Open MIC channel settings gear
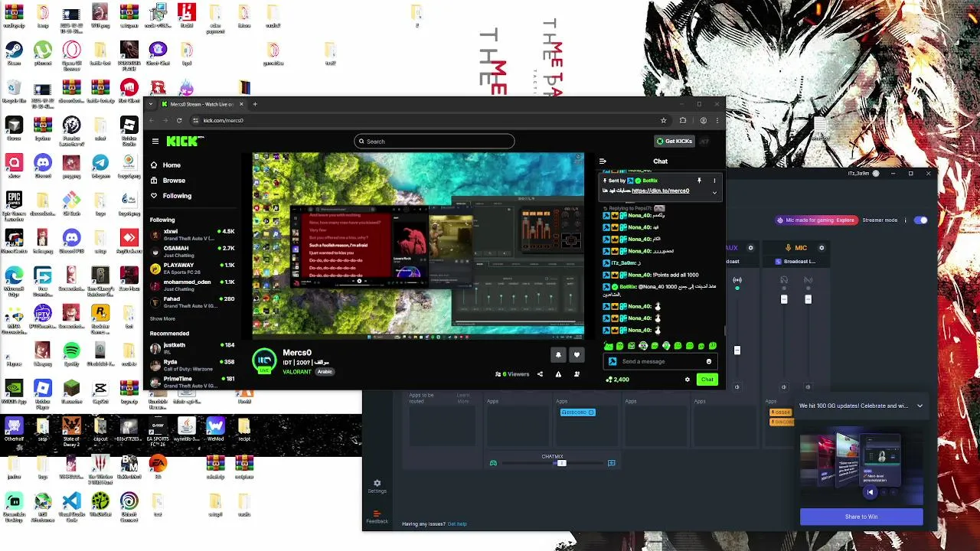Image resolution: width=980 pixels, height=551 pixels. 822,248
